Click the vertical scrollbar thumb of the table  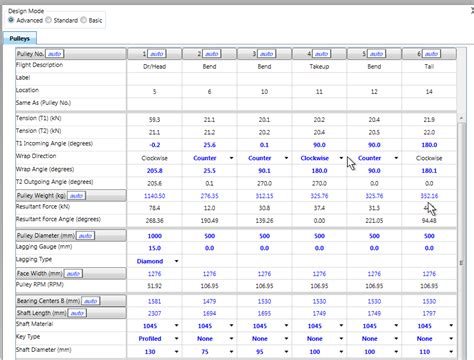[461, 240]
